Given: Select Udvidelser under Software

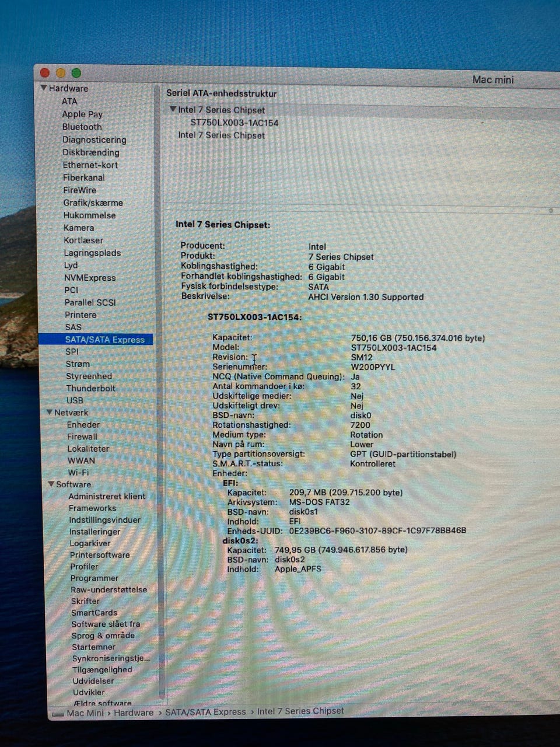Looking at the screenshot, I should pyautogui.click(x=93, y=681).
